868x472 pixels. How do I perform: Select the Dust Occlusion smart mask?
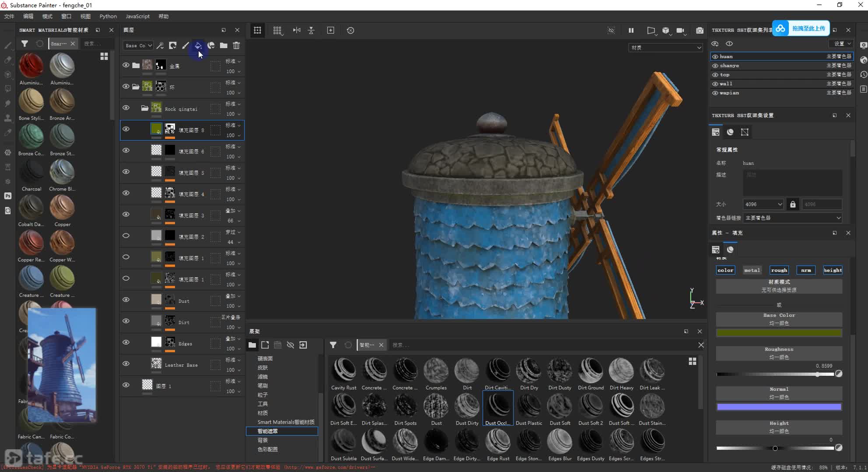point(498,409)
